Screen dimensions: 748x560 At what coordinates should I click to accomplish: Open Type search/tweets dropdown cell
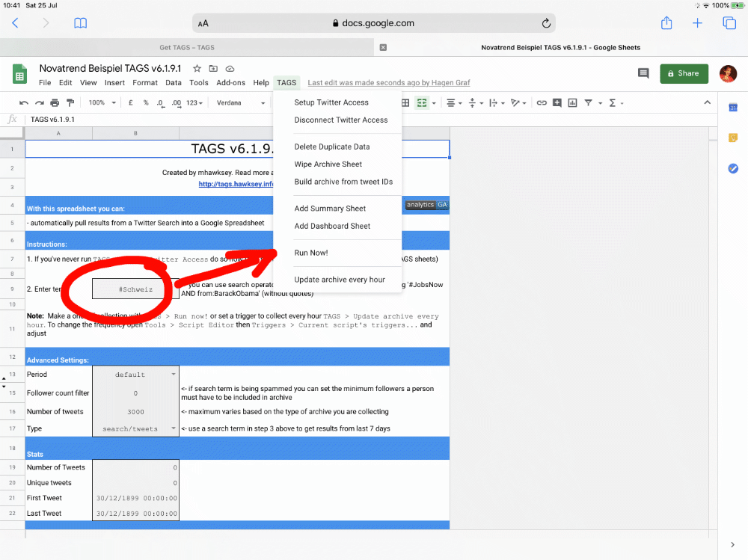[135, 428]
